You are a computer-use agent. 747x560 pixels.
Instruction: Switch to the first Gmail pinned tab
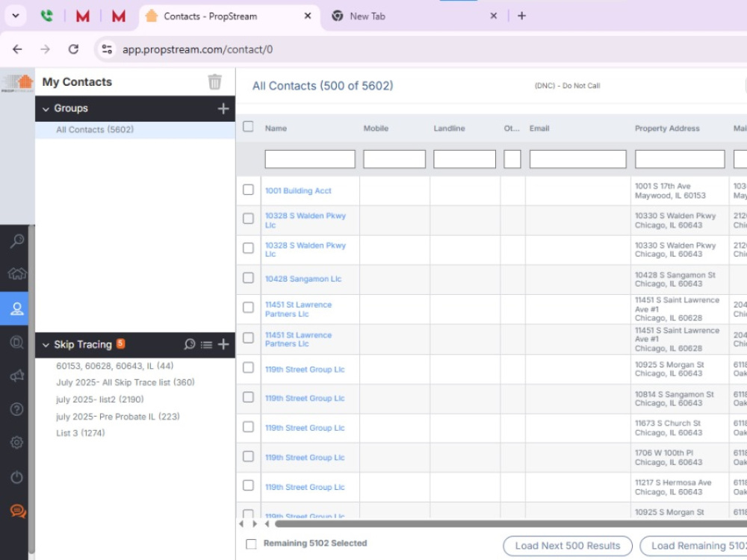click(82, 16)
